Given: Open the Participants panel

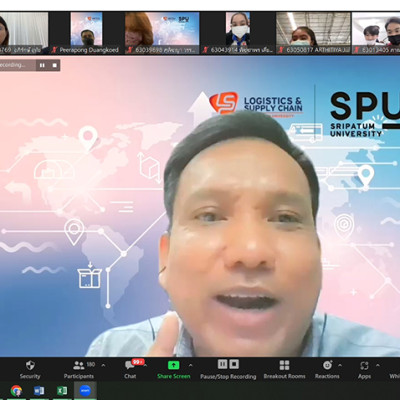Looking at the screenshot, I should point(79,365).
